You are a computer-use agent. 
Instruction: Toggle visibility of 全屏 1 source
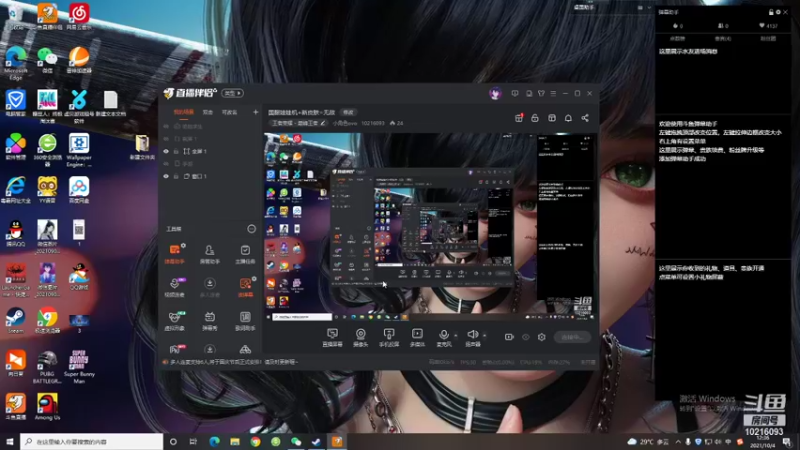pos(166,152)
